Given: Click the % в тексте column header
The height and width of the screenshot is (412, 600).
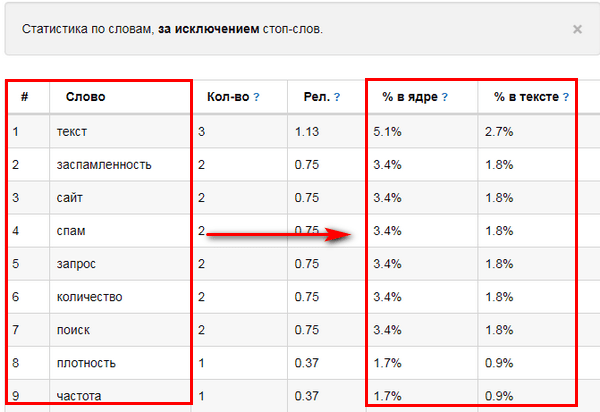Looking at the screenshot, I should [527, 97].
